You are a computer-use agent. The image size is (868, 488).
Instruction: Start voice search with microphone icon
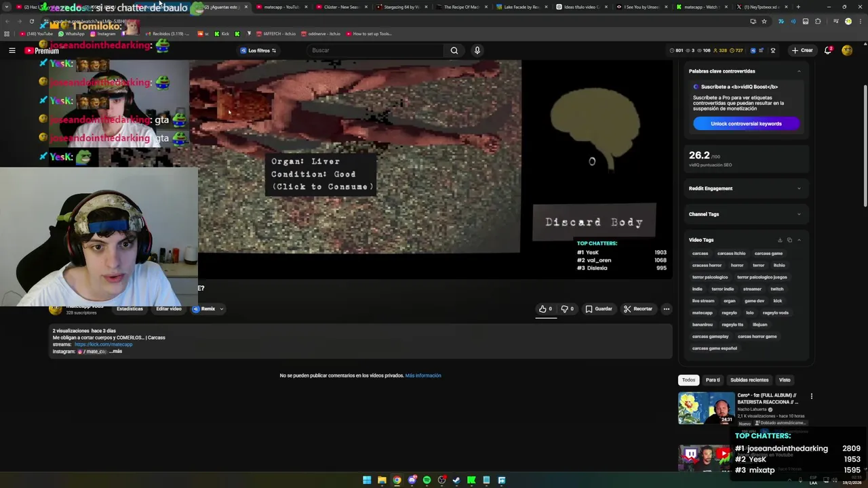coord(477,50)
